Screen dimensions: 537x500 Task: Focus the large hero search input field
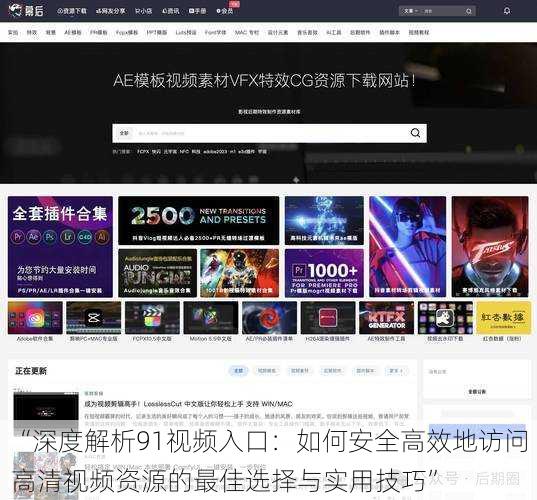pos(269,133)
